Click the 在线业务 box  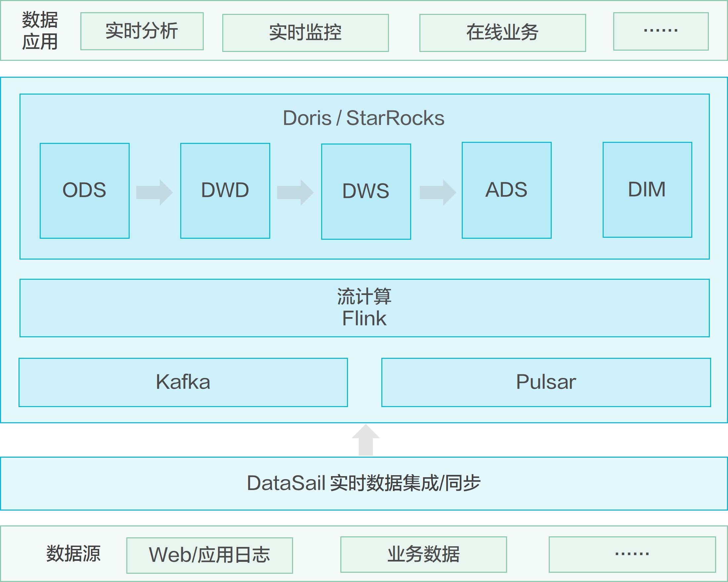click(x=502, y=33)
